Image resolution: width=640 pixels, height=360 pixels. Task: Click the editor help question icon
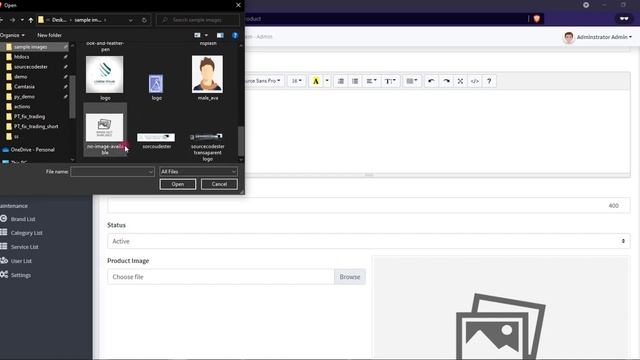point(489,81)
